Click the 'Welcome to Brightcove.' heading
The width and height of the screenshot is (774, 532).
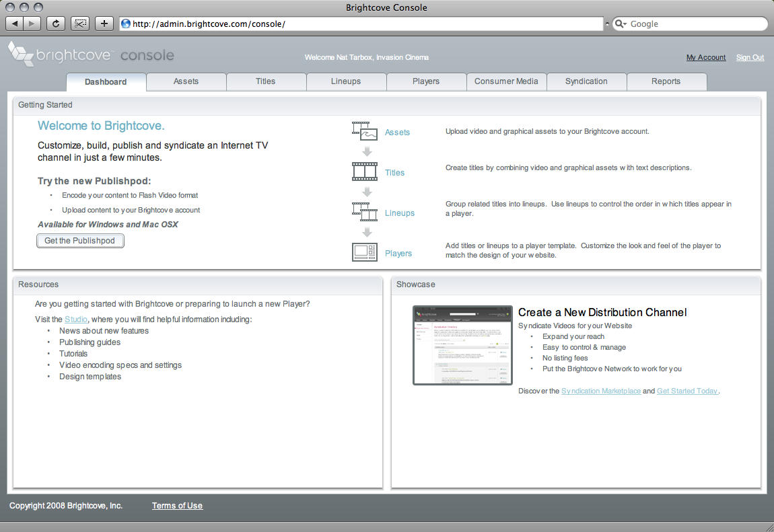click(x=101, y=126)
